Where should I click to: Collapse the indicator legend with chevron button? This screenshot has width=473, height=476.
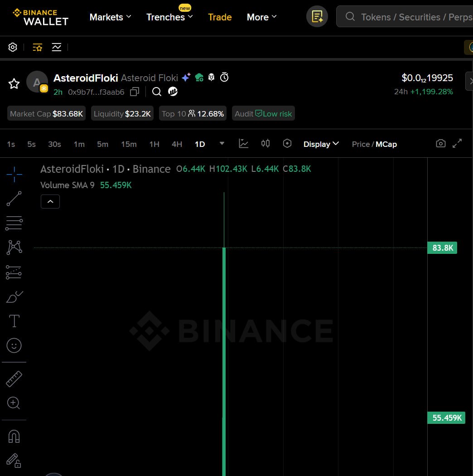(50, 202)
